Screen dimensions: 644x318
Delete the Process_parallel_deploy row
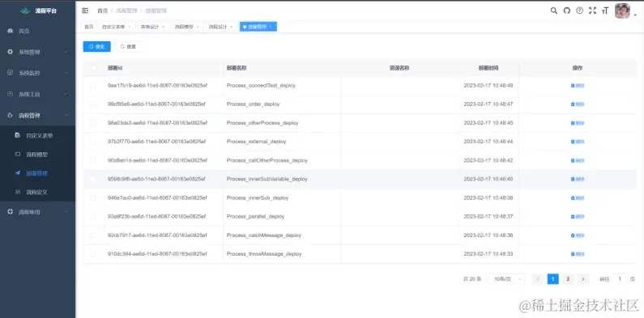point(578,217)
